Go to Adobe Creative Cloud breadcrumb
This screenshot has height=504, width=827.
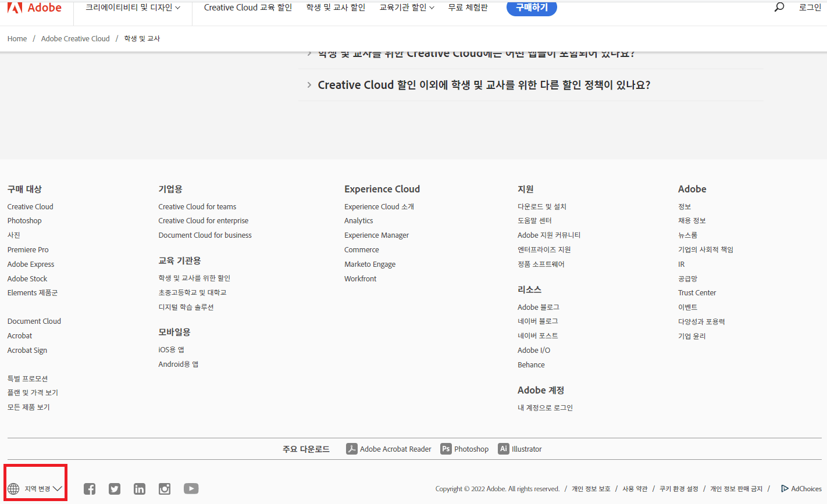[76, 39]
